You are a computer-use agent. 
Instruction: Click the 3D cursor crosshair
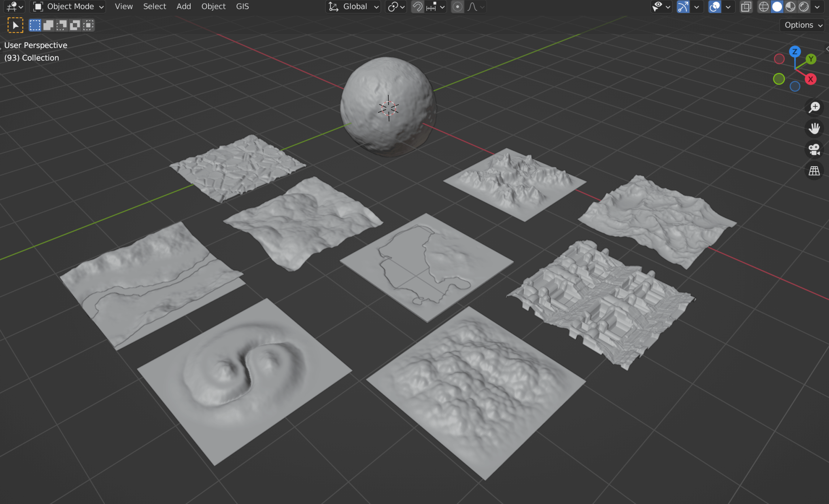pos(389,108)
